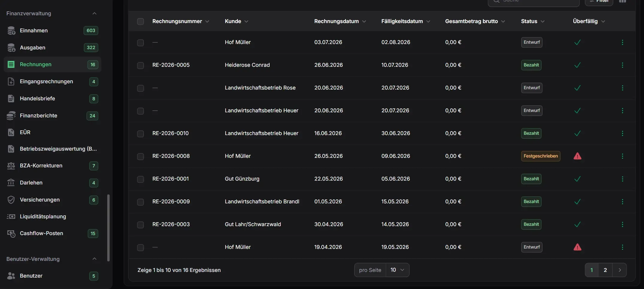Click the Eingangsrechnungen document icon
The image size is (644, 289).
[x=11, y=81]
